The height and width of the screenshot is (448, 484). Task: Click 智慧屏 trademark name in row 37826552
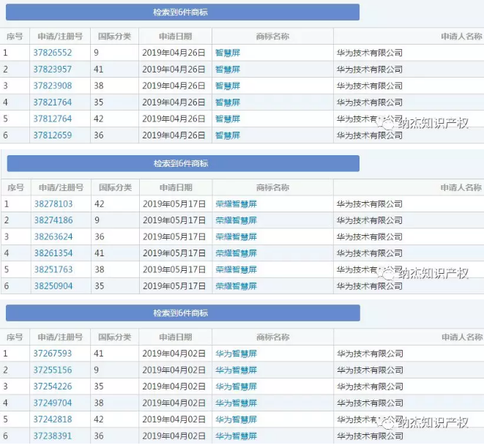click(228, 53)
